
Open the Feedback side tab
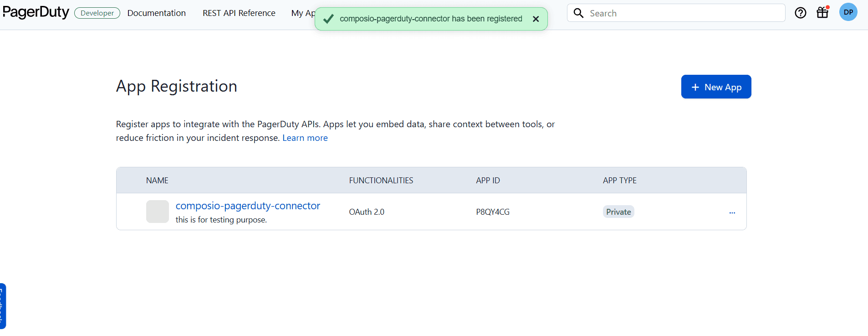point(3,306)
